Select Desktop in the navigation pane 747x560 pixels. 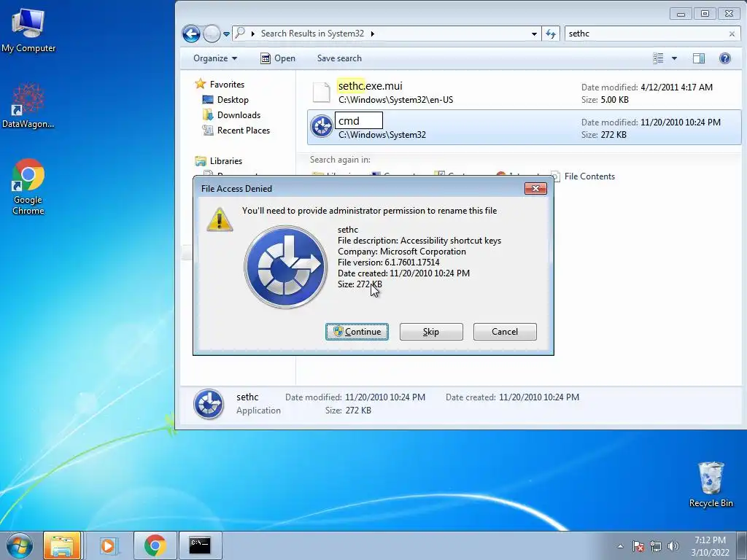[x=225, y=99]
